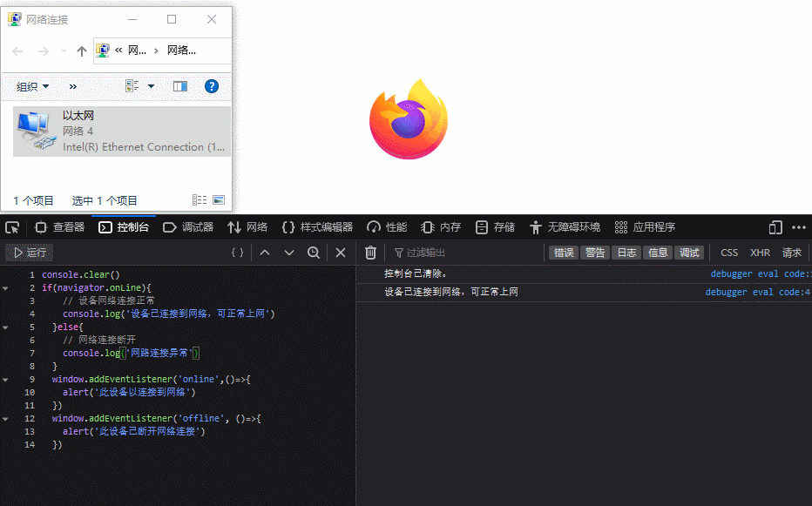Click the address bar network icon

coord(103,51)
